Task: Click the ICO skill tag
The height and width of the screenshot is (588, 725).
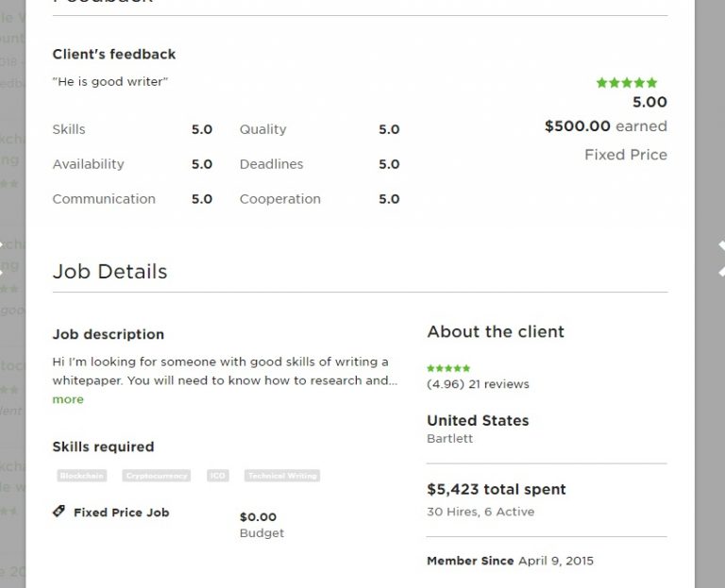Action: tap(218, 476)
